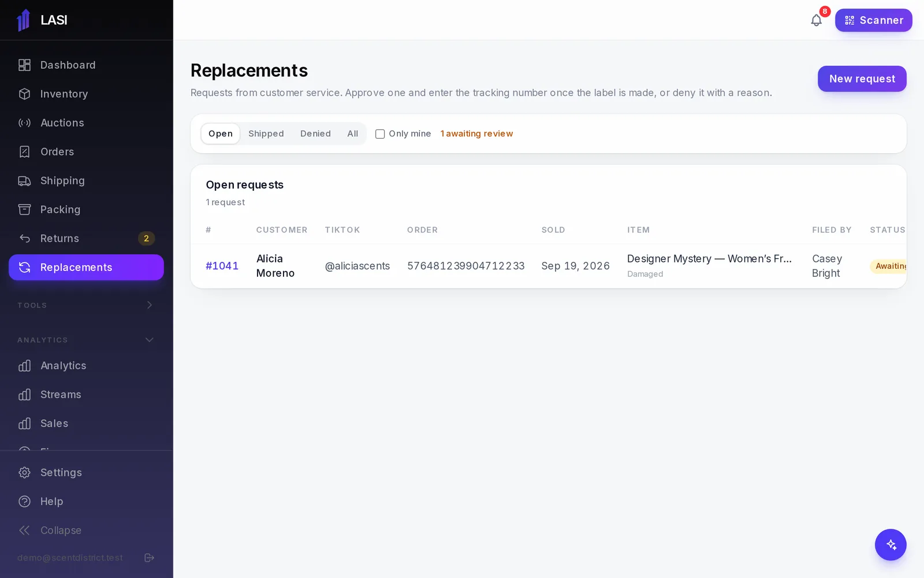924x578 pixels.
Task: Click the Returns count badge 2
Action: pos(146,239)
